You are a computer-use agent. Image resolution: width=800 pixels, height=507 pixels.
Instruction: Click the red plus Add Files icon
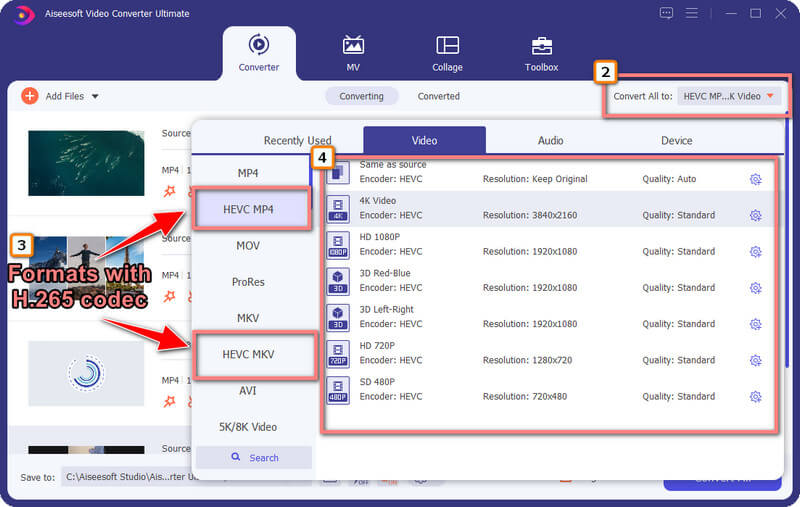pos(30,96)
